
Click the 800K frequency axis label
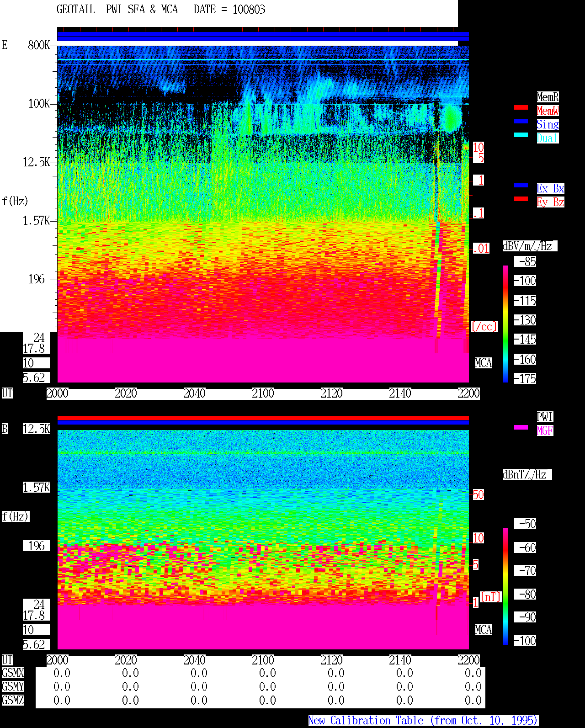pyautogui.click(x=39, y=45)
